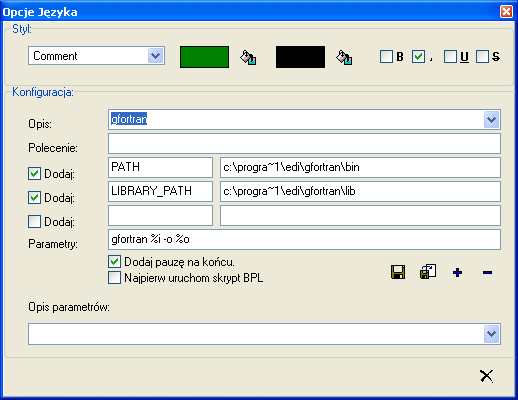Click the save-copy floppy icon
Screen dimensions: 518x400
point(428,272)
